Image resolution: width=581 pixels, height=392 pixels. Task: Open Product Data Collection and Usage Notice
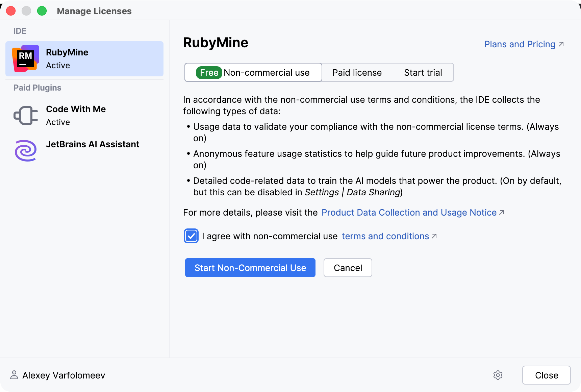click(x=413, y=213)
